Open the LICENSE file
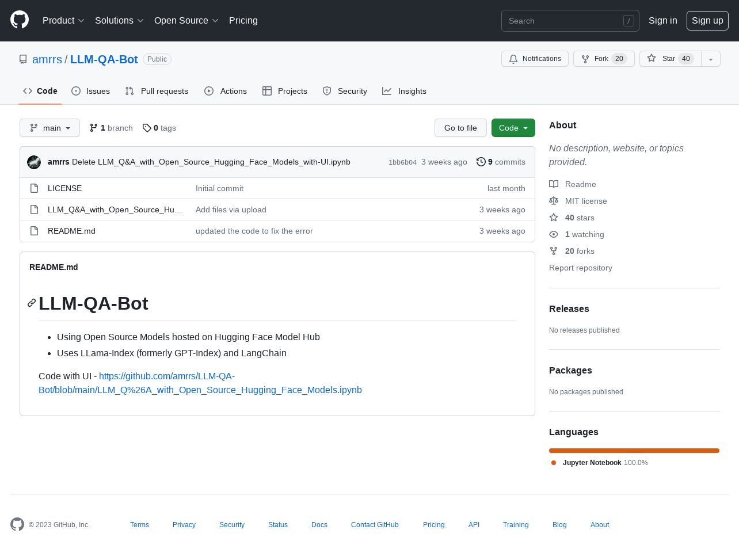The height and width of the screenshot is (560, 739). pyautogui.click(x=64, y=188)
